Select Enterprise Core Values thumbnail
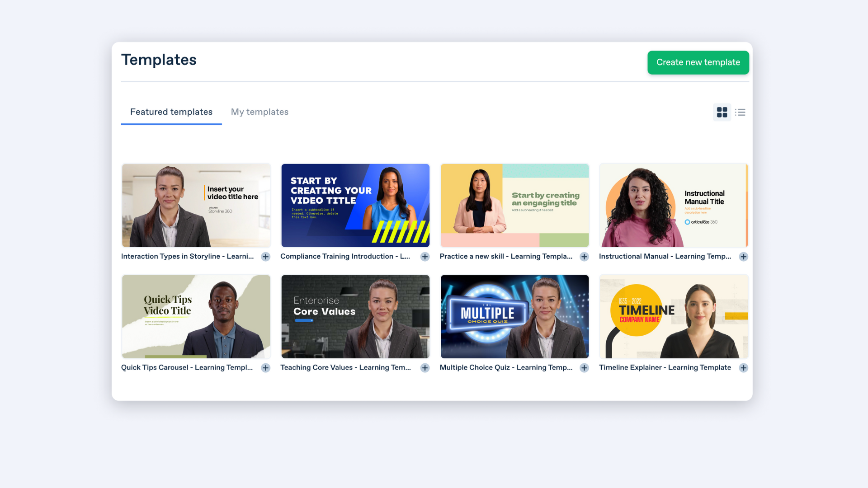 (x=355, y=317)
